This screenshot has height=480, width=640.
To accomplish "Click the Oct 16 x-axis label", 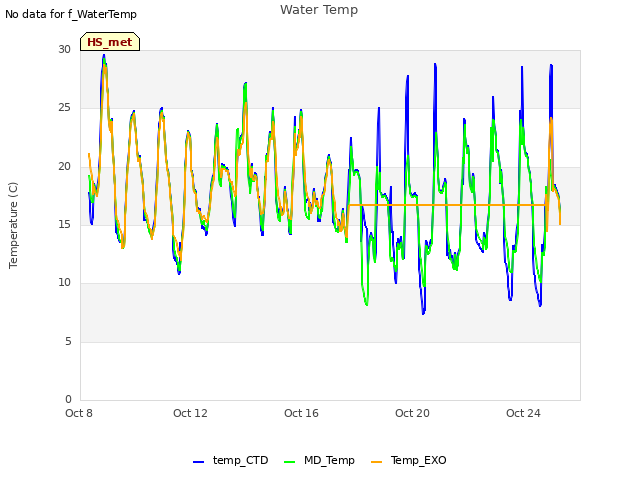I will click(x=301, y=413).
